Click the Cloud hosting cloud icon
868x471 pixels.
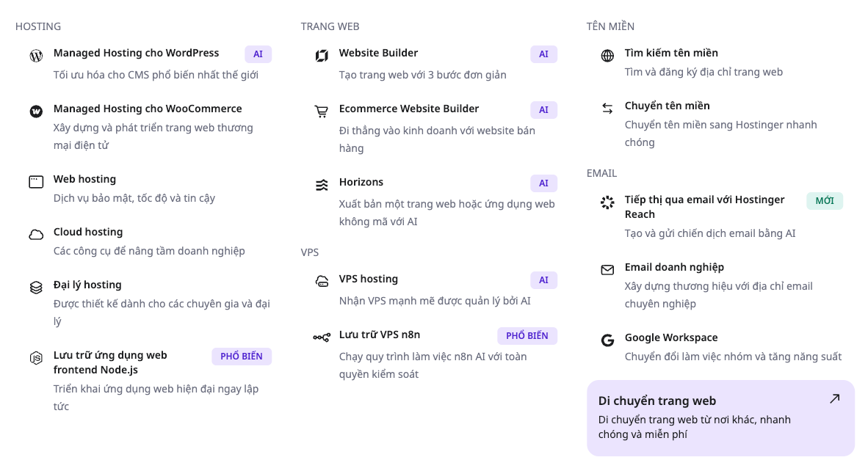click(x=36, y=235)
